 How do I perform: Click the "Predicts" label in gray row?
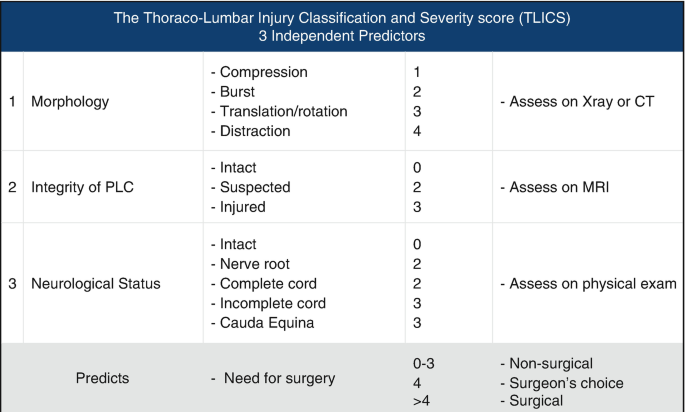pos(102,379)
